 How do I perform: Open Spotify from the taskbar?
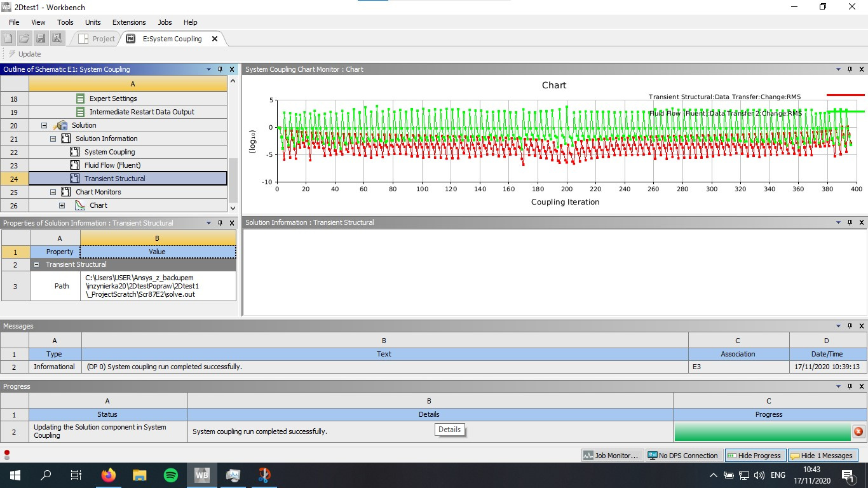click(x=171, y=475)
